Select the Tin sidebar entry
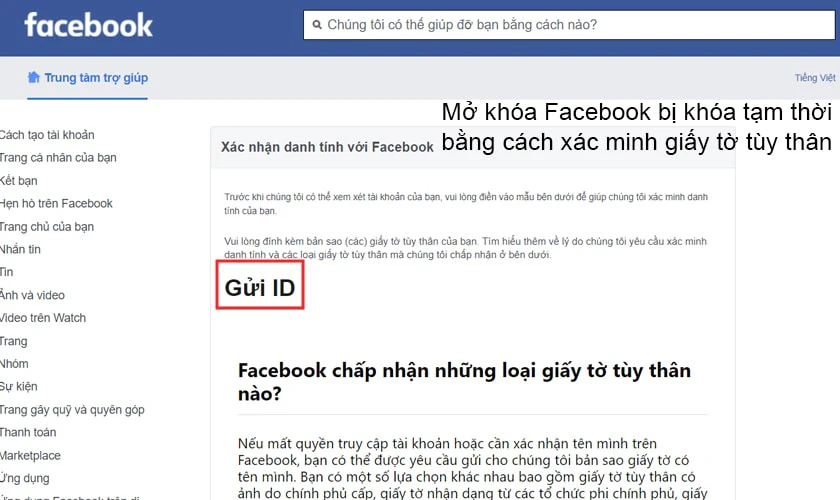Viewport: 840px width, 500px height. point(6,272)
